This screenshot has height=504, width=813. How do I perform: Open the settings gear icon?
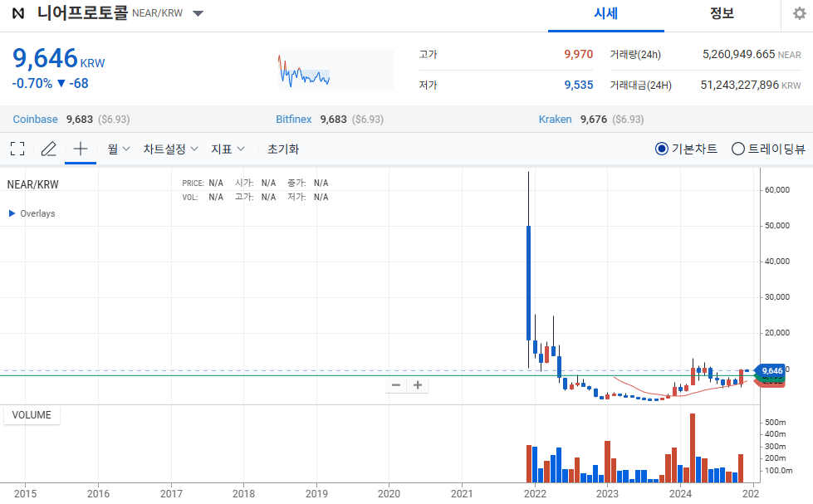800,13
